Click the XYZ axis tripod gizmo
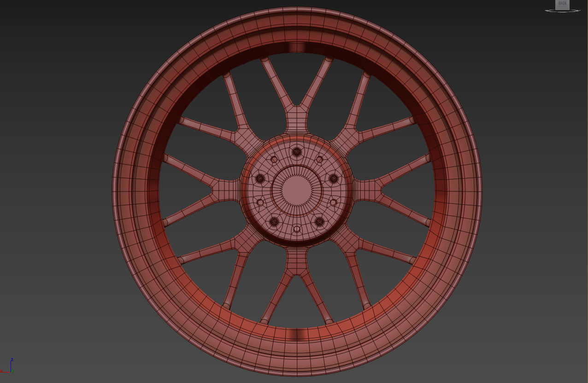 pyautogui.click(x=7, y=366)
